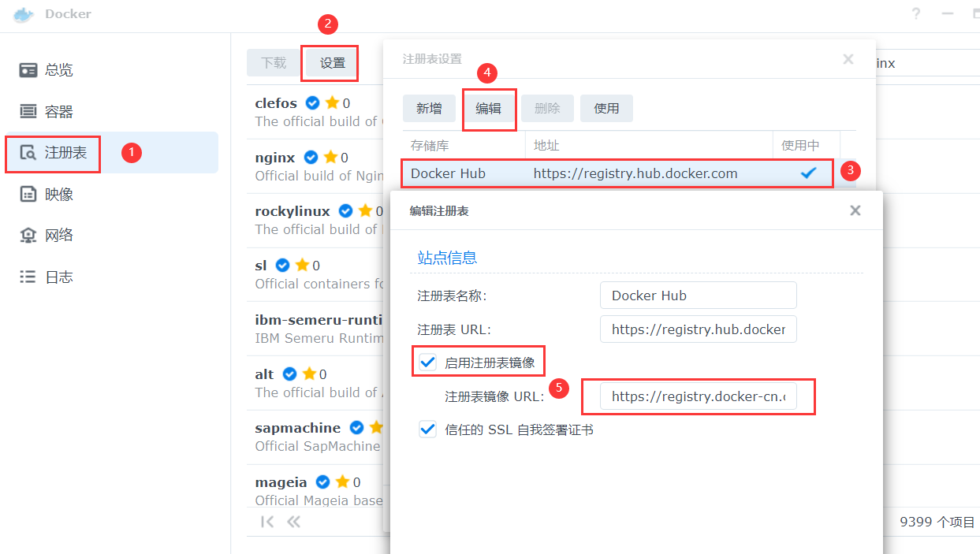Screen dimensions: 980x554
Task: Open the 容器 section in sidebar
Action: [x=112, y=112]
